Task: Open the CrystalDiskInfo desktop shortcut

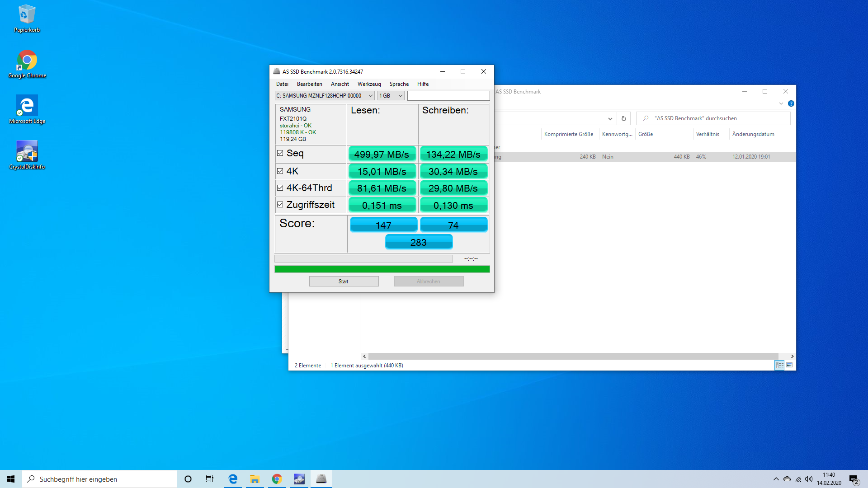Action: [27, 155]
